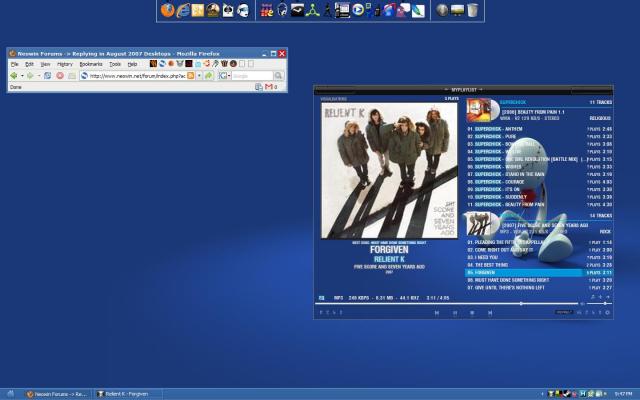The image size is (640, 400).
Task: Launch Windows Media Player from the dock
Action: pos(358,9)
